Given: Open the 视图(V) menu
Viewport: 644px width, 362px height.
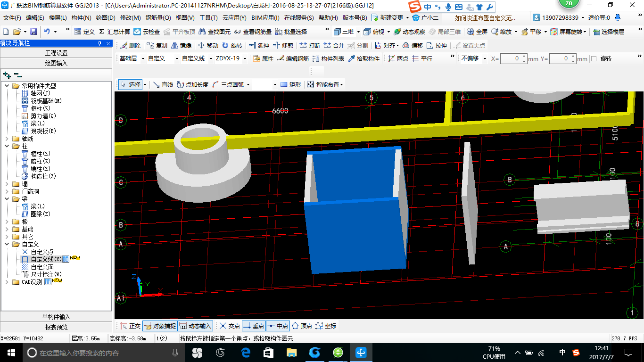Looking at the screenshot, I should [185, 18].
